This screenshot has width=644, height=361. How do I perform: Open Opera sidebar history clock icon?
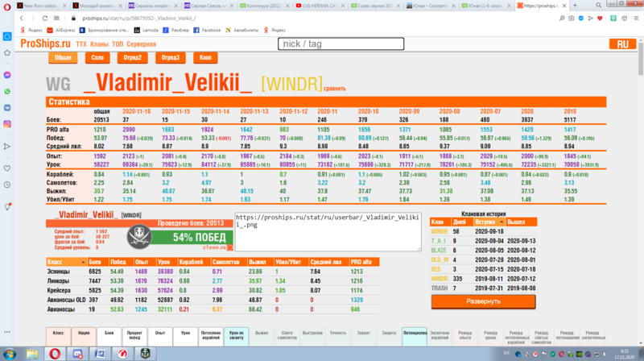[7, 185]
